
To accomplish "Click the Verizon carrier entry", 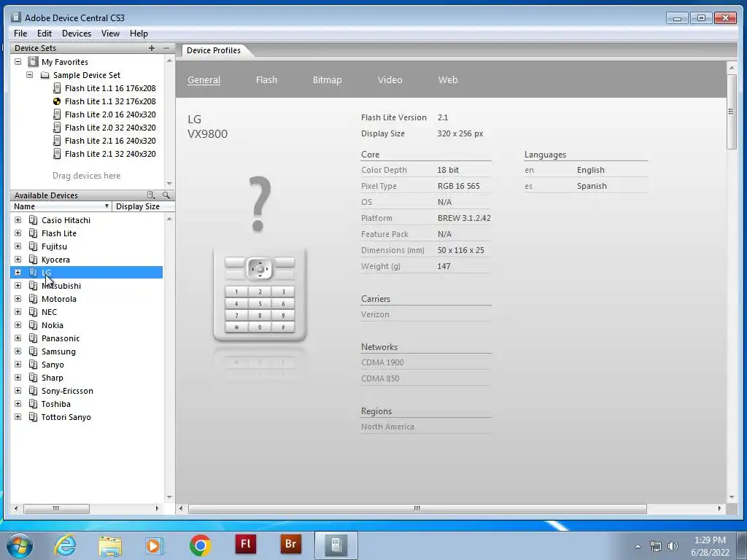I will [x=376, y=314].
